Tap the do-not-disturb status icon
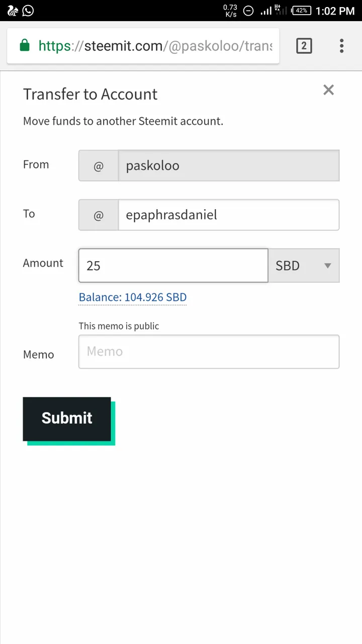 click(x=248, y=11)
